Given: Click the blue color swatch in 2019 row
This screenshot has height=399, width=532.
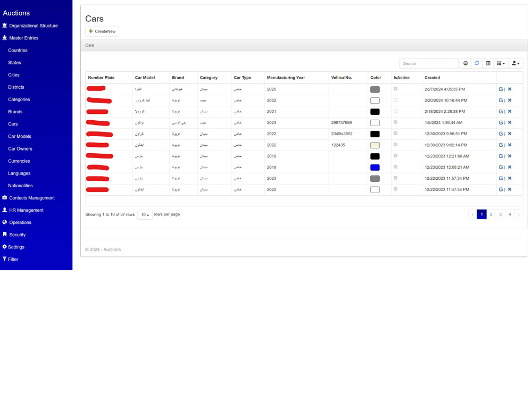Looking at the screenshot, I should tap(375, 168).
